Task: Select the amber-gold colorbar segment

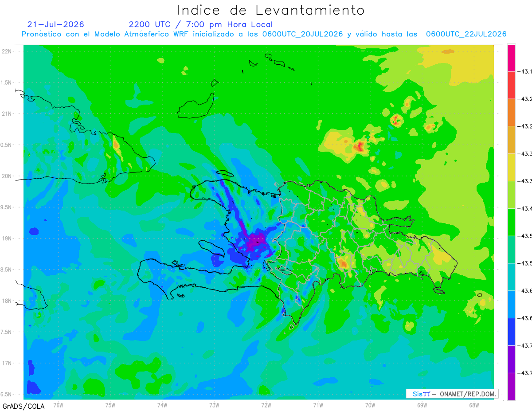Action: (x=511, y=140)
